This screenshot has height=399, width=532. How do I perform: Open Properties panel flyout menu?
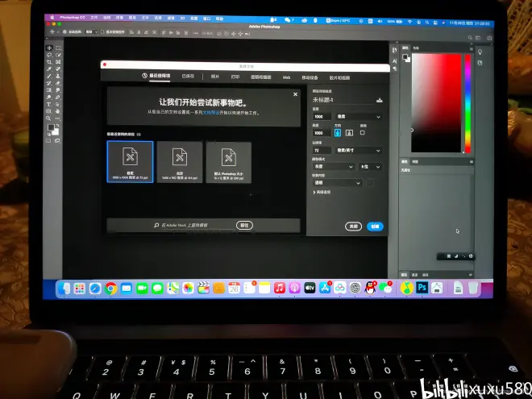coord(471,162)
